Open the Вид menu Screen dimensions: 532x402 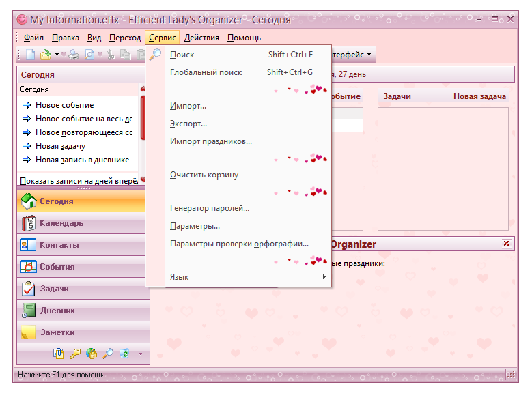click(x=94, y=38)
